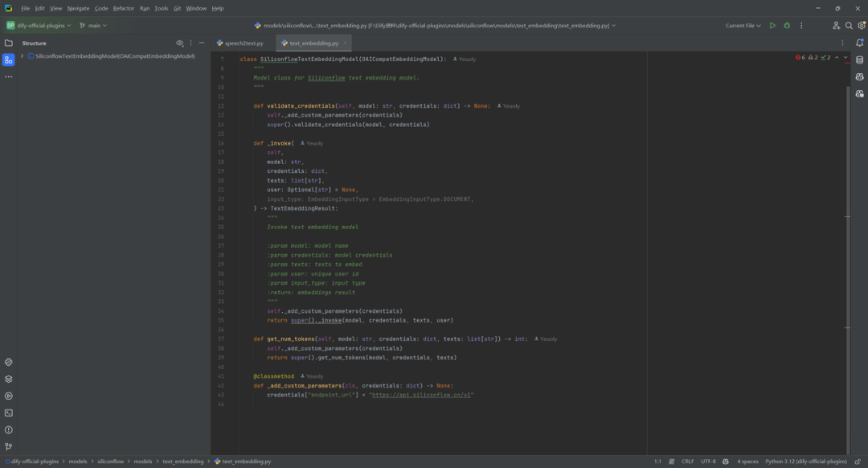Image resolution: width=868 pixels, height=468 pixels.
Task: Open the dify-official-plugins project dropdown
Action: click(39, 26)
